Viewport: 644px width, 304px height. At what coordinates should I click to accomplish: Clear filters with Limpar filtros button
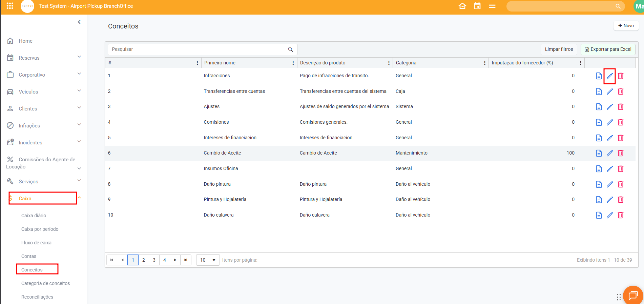[559, 49]
